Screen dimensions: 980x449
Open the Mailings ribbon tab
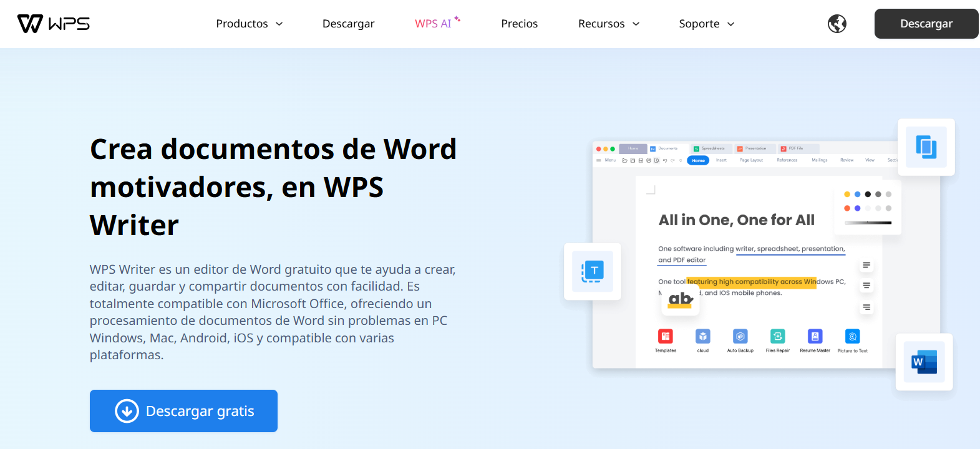(x=820, y=160)
